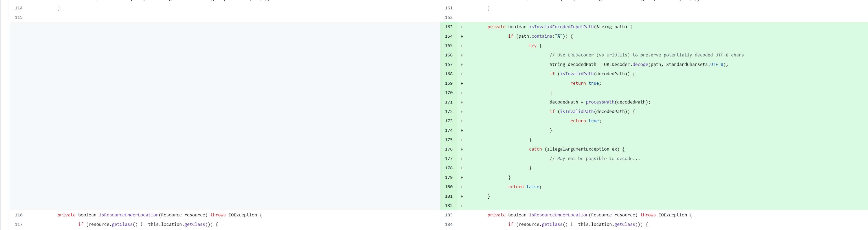
Task: Select line number 116 in the left pane
Action: (19, 215)
